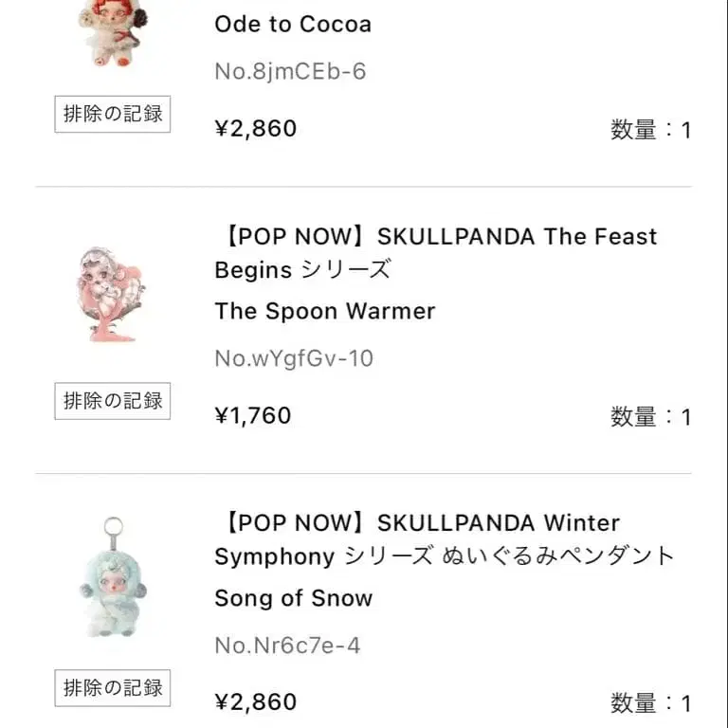Open the Ode to Cocoa product name
This screenshot has height=728, width=728.
pyautogui.click(x=293, y=24)
